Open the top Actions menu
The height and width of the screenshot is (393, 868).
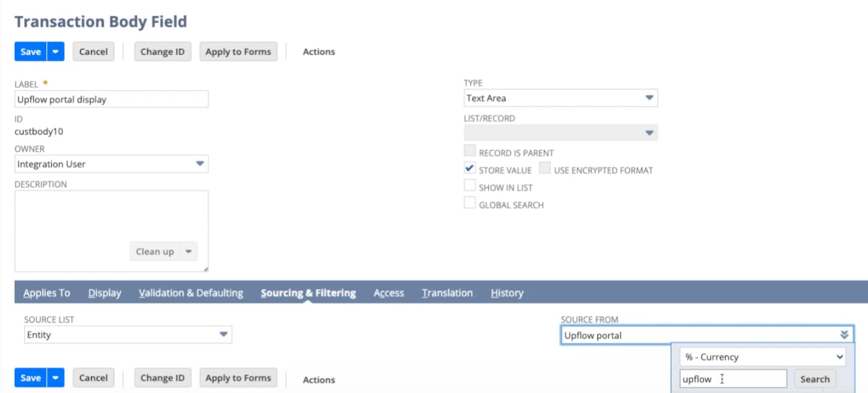pos(319,52)
